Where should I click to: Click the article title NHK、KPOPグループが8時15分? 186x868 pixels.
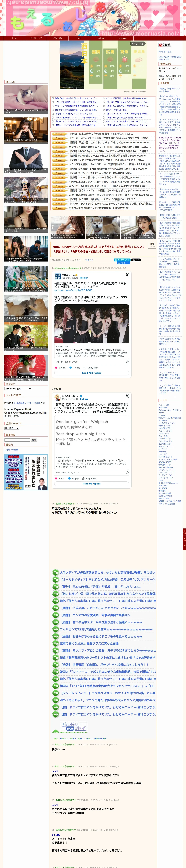click(x=99, y=249)
